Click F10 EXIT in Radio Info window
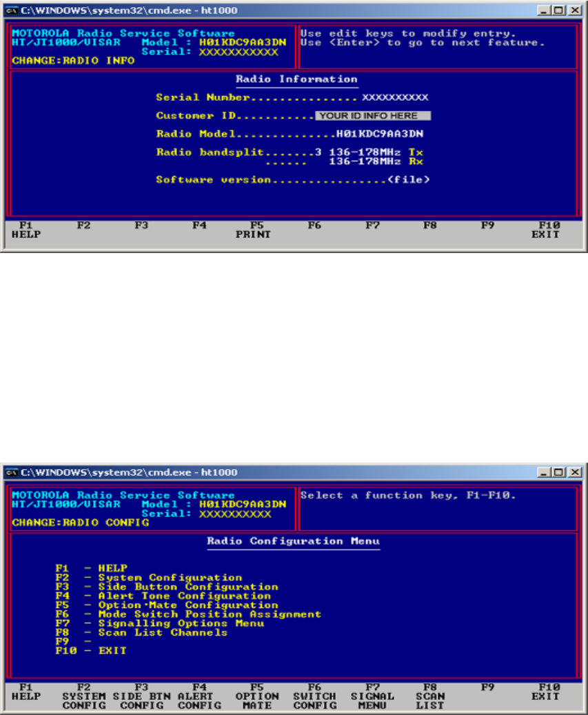The width and height of the screenshot is (588, 715). click(x=546, y=230)
